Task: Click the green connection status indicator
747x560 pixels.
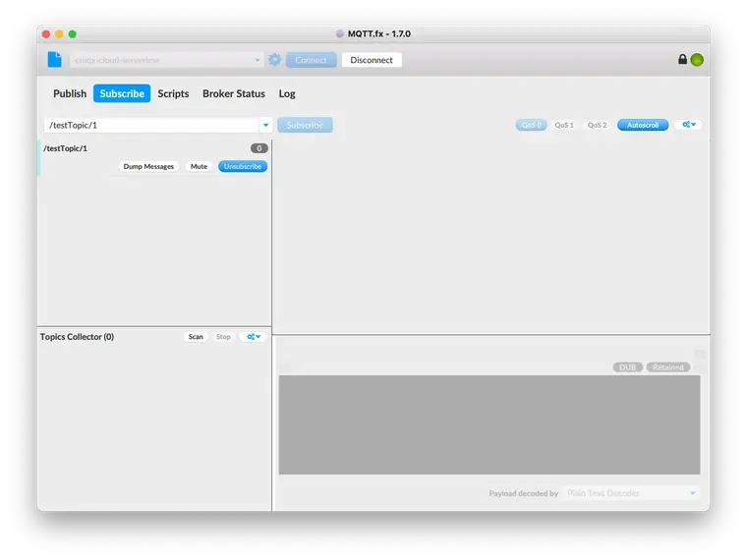Action: pyautogui.click(x=697, y=60)
